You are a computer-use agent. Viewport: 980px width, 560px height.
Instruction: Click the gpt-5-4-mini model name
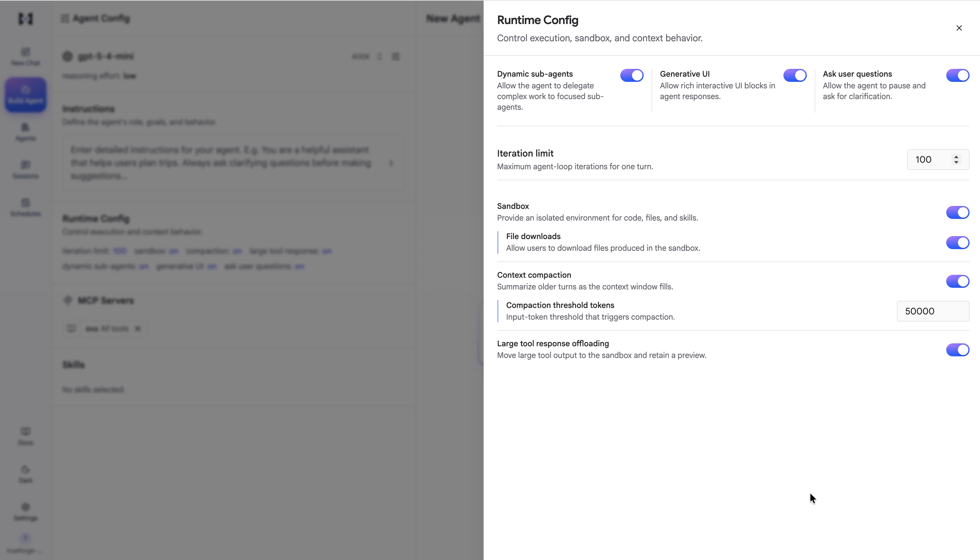(106, 57)
